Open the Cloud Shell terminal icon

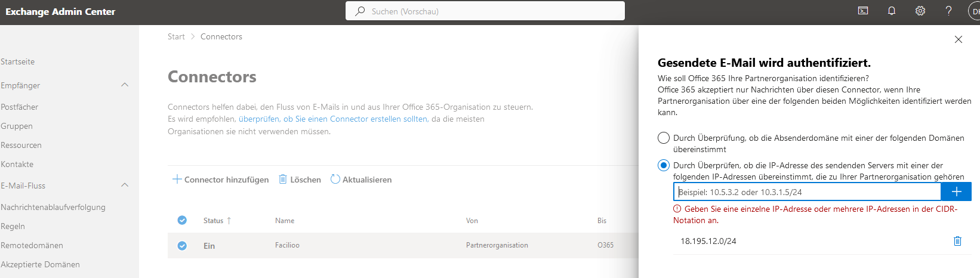[x=863, y=11]
